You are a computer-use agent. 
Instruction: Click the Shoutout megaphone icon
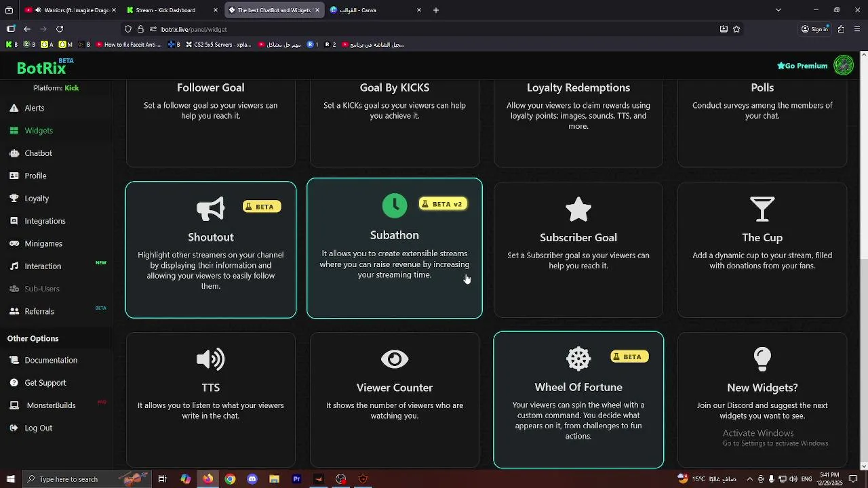pyautogui.click(x=210, y=209)
